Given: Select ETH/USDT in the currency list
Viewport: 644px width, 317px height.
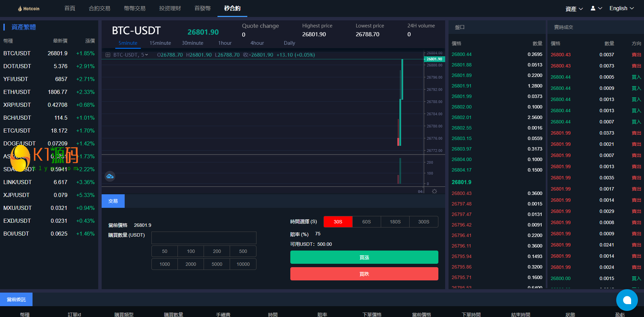Looking at the screenshot, I should (17, 92).
